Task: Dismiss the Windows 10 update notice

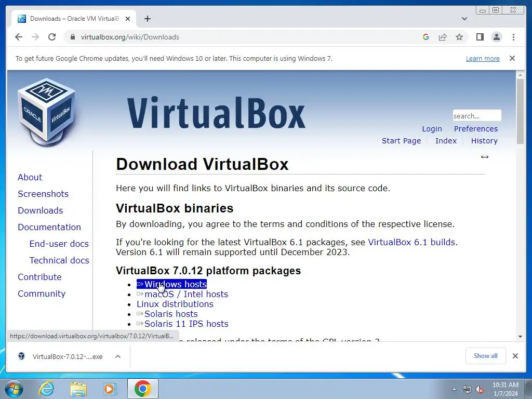Action: 512,58
